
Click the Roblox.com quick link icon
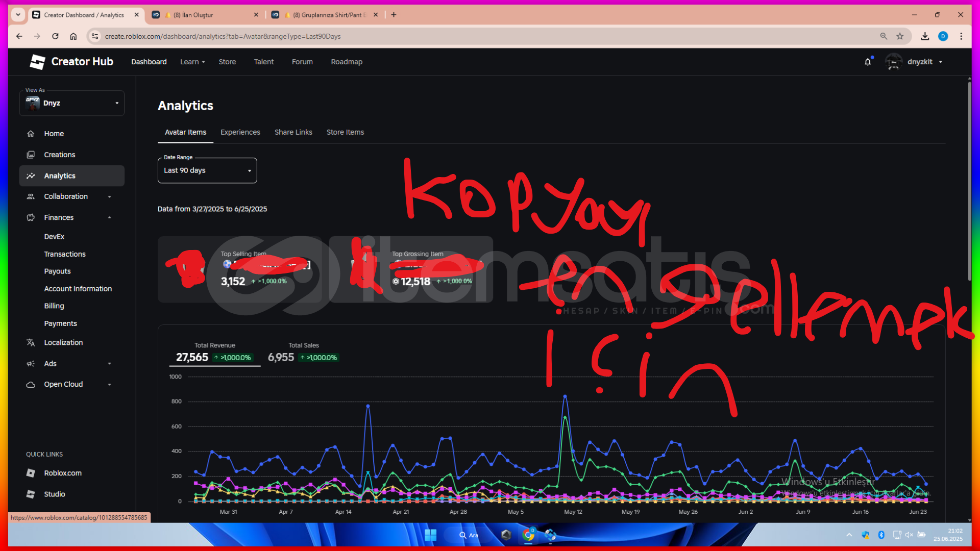coord(31,473)
